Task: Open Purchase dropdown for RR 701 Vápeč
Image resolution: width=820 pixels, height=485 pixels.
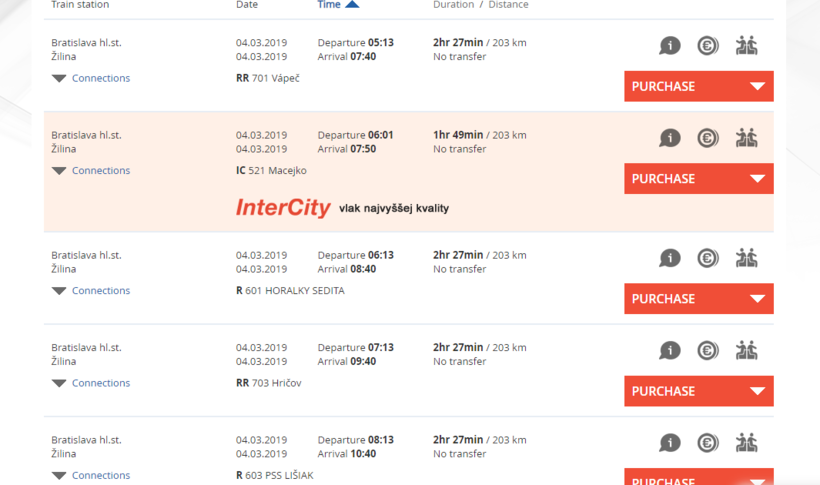Action: (x=698, y=86)
